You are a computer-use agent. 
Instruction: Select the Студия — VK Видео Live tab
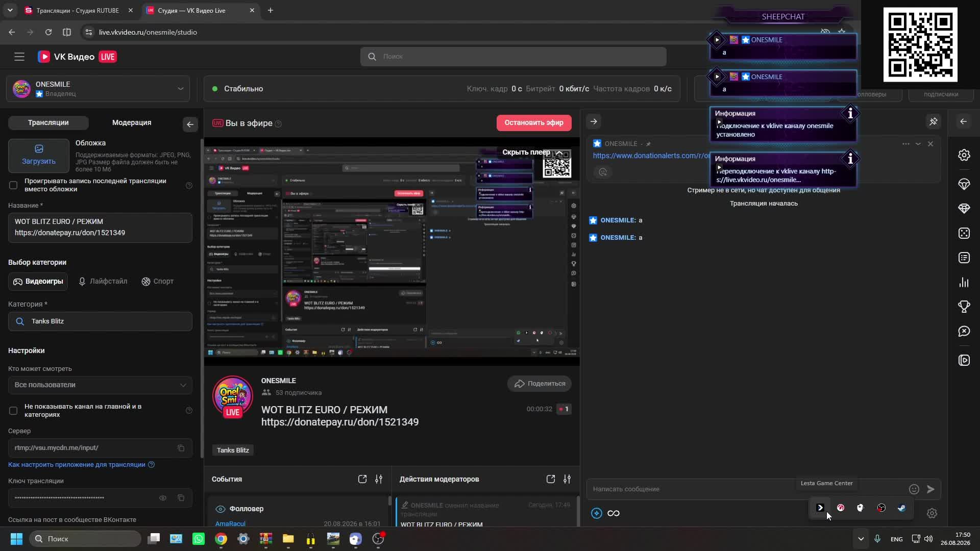click(194, 10)
